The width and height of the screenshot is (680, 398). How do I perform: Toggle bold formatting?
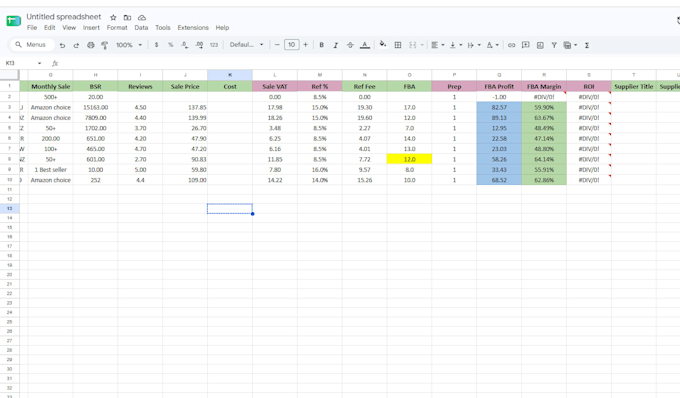tap(321, 45)
